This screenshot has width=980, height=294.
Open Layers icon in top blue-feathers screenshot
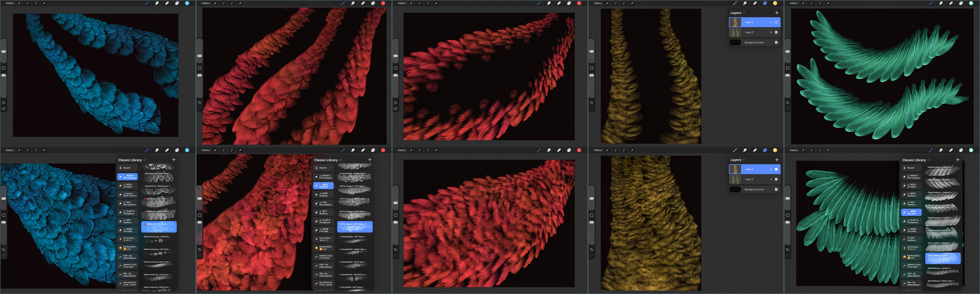(x=177, y=3)
